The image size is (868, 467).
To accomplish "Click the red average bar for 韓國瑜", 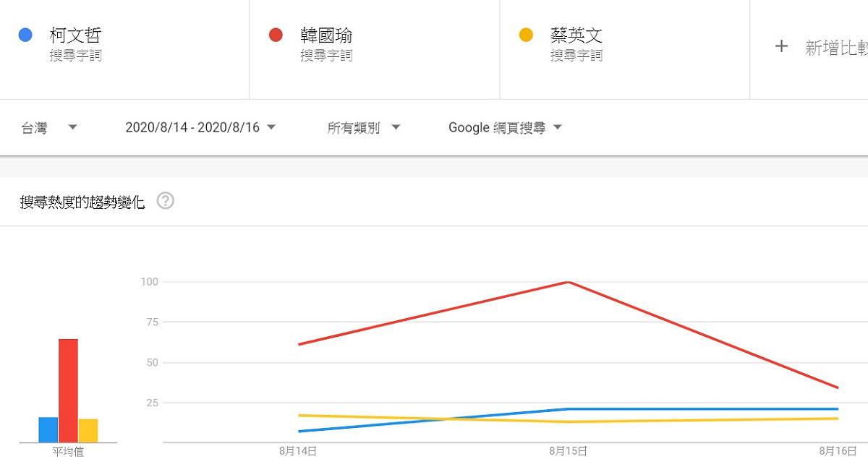I will click(68, 390).
